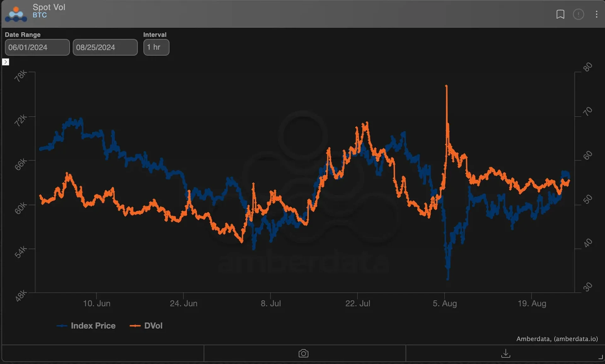
Task: Open the three-dot options menu
Action: (x=596, y=14)
